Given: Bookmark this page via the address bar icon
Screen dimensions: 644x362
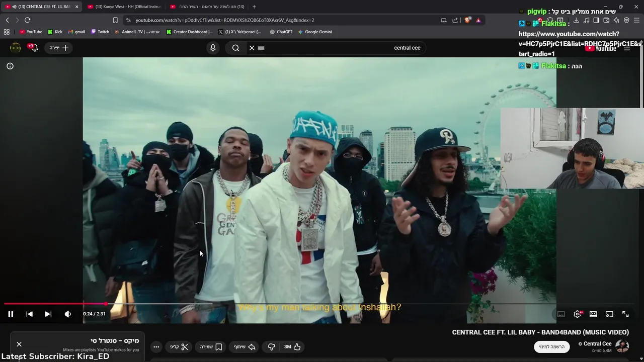Looking at the screenshot, I should (115, 20).
